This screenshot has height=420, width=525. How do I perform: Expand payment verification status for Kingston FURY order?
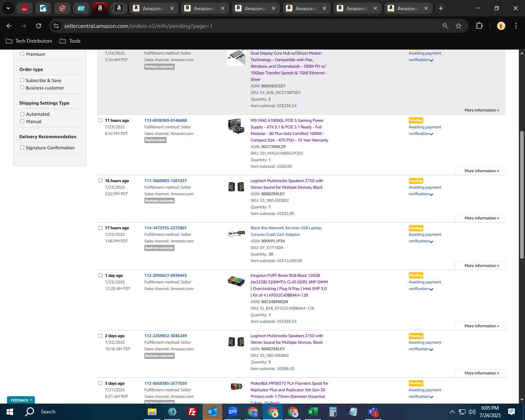(x=431, y=289)
